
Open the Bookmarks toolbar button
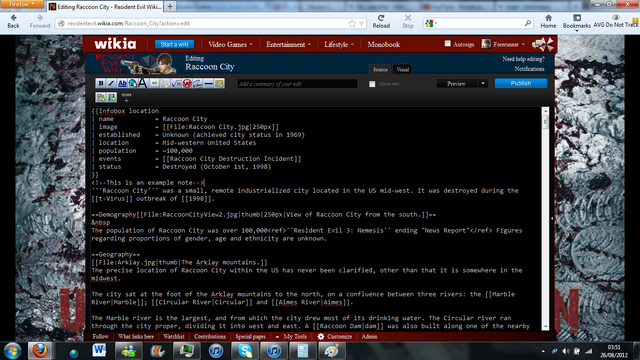[577, 22]
